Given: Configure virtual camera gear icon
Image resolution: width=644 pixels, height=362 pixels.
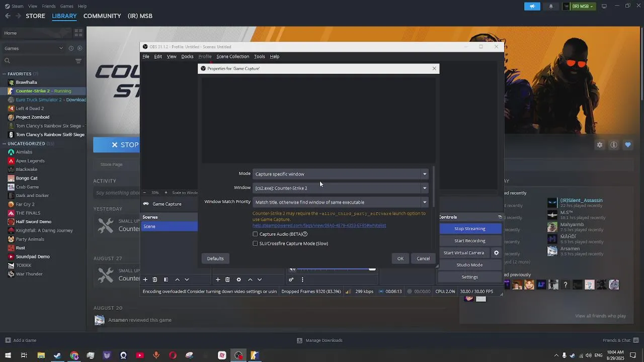Looking at the screenshot, I should (x=496, y=253).
